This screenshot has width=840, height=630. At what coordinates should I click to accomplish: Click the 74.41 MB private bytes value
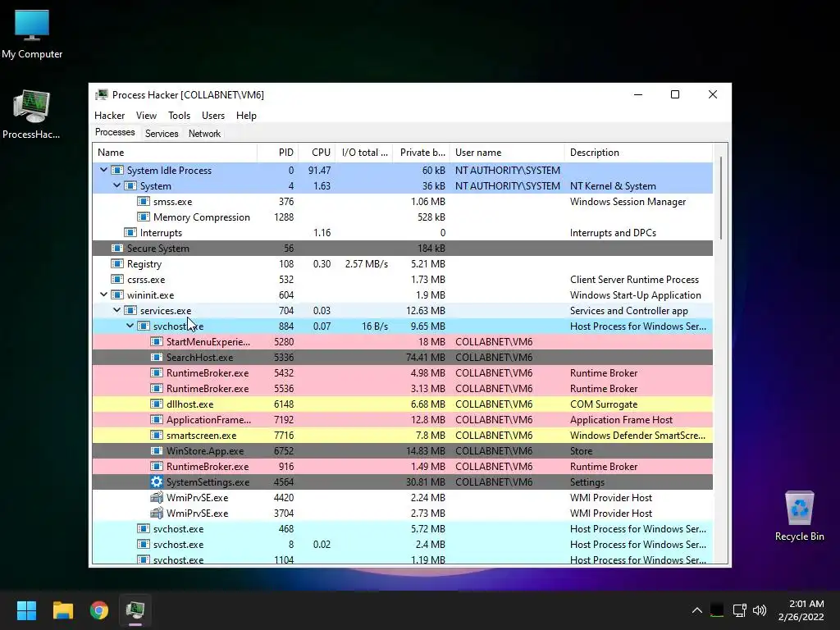[x=426, y=357]
